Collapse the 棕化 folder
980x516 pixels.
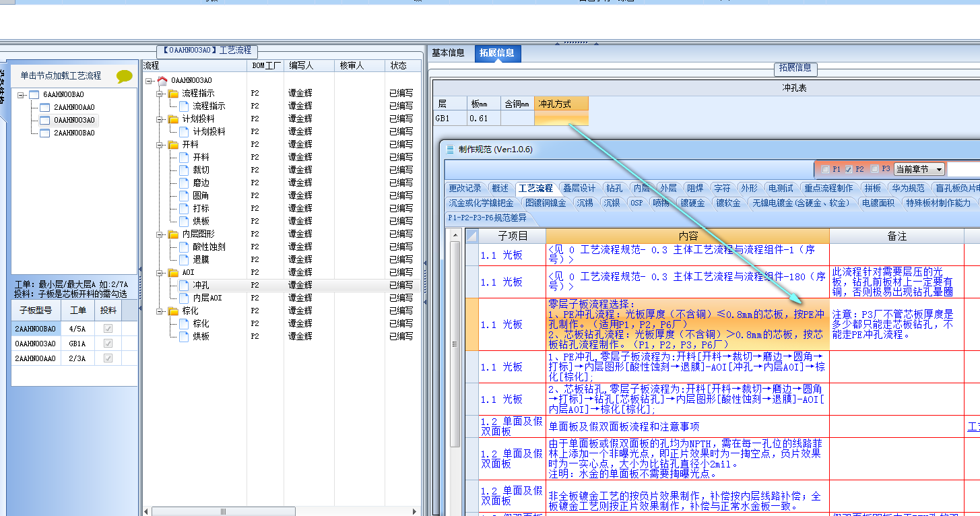(160, 311)
